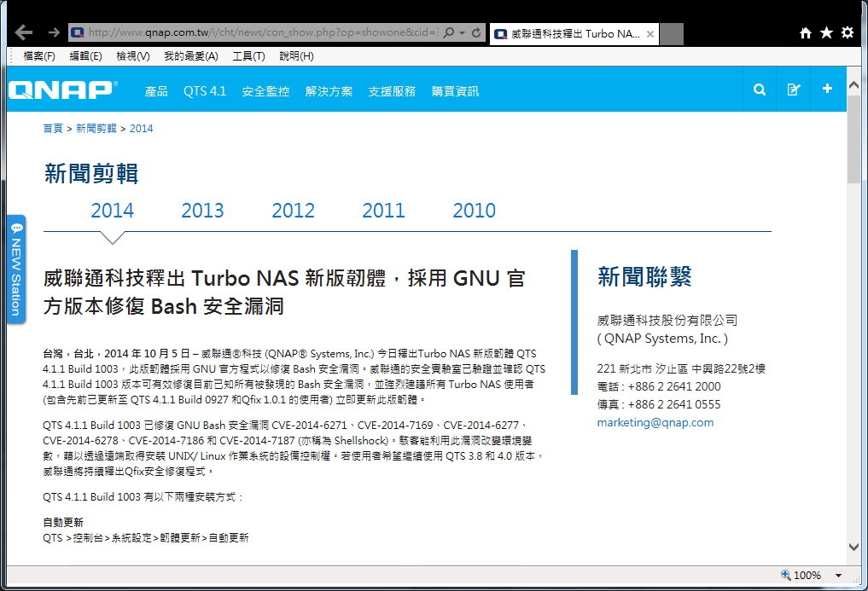Select the 2013 news year tab
This screenshot has width=868, height=591.
(202, 211)
